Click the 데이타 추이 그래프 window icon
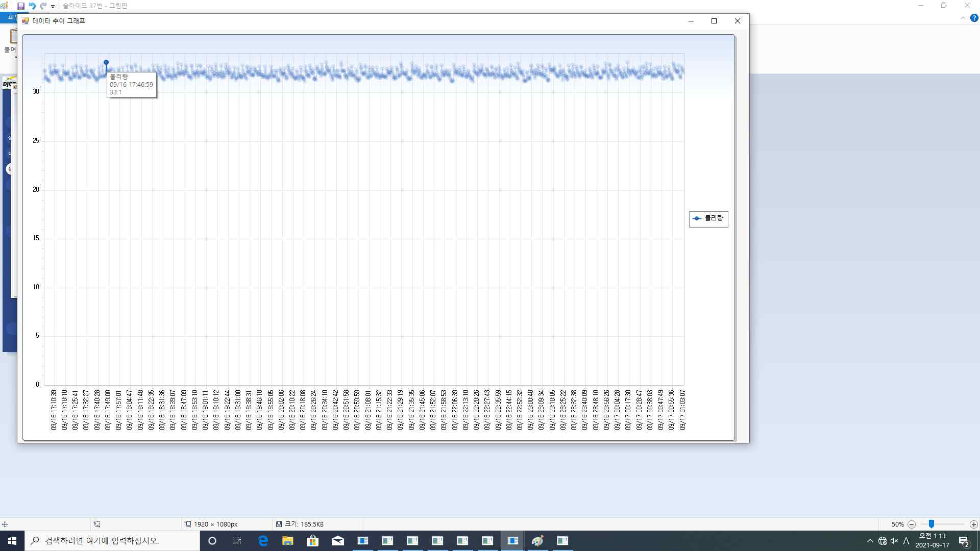The height and width of the screenshot is (551, 980). pos(26,21)
